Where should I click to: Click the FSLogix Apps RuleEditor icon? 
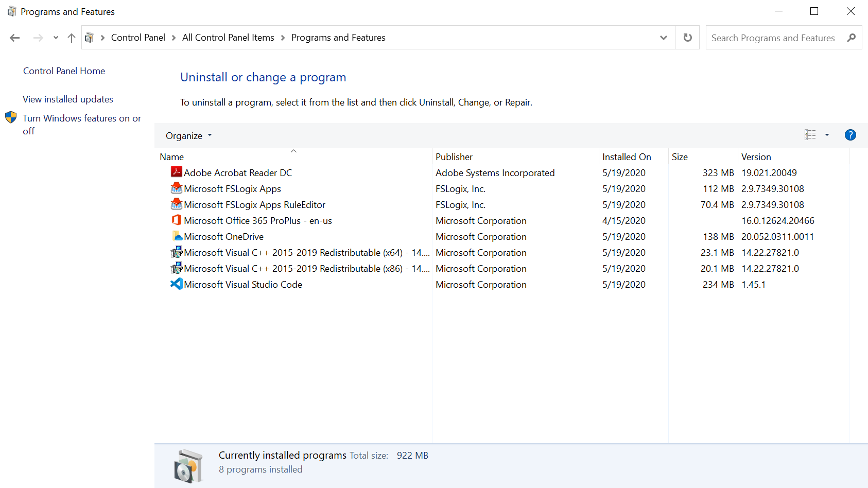tap(177, 204)
